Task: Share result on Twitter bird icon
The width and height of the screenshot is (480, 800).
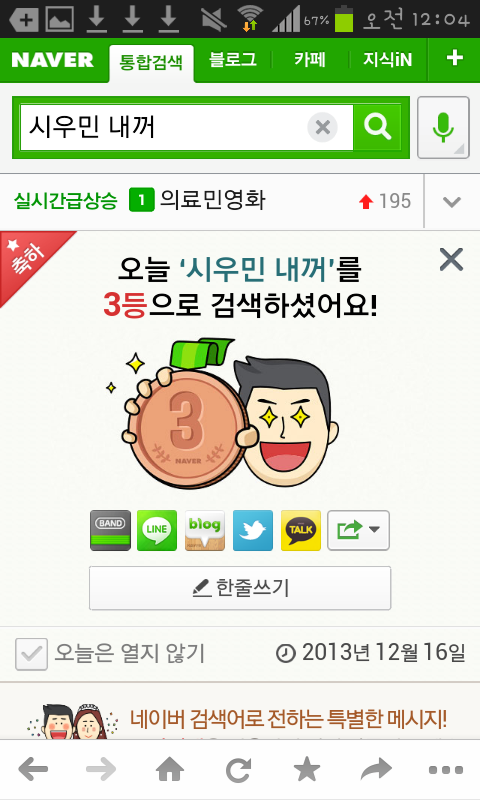Action: 253,531
